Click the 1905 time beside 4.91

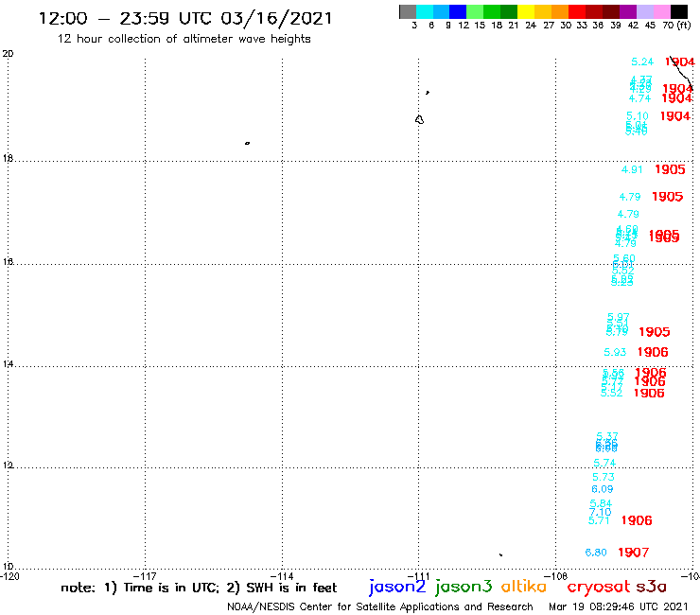pos(670,169)
